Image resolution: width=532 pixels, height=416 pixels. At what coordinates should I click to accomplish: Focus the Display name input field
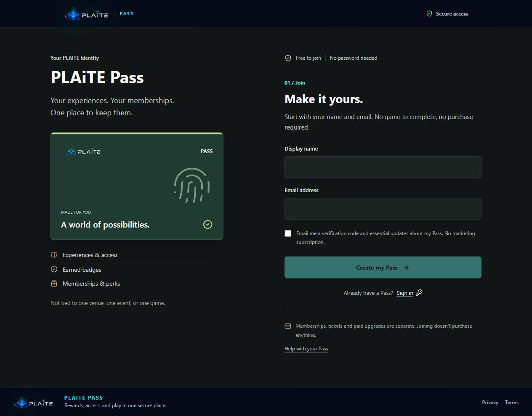pos(383,167)
